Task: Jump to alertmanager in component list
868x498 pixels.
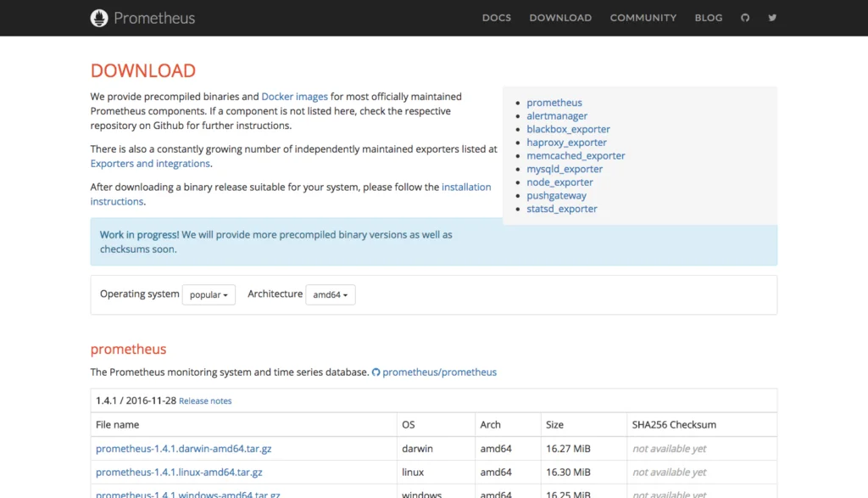Action: [x=557, y=115]
